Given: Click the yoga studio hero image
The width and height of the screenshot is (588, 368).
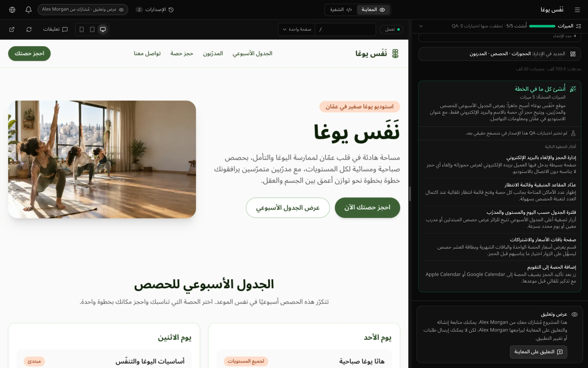Looking at the screenshot, I should pyautogui.click(x=102, y=159).
